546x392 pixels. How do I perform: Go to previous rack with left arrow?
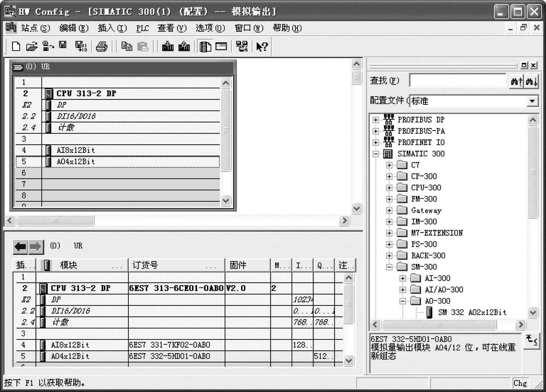tap(20, 247)
